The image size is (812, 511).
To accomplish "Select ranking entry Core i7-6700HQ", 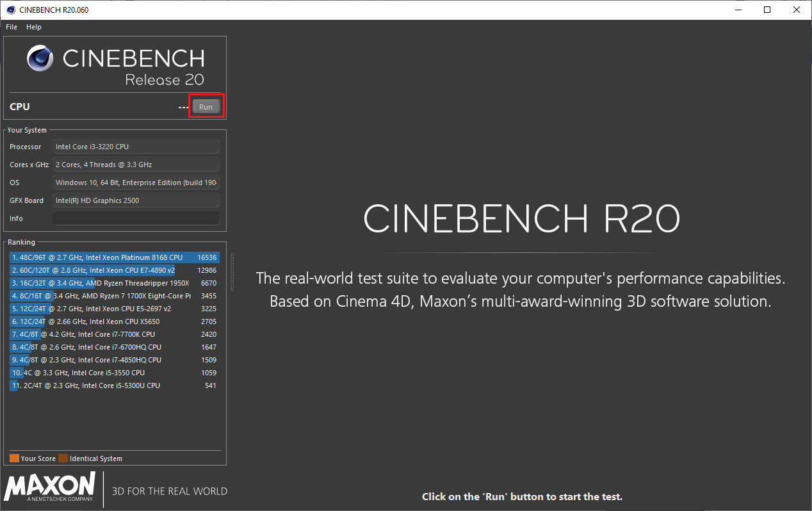I will tap(115, 347).
